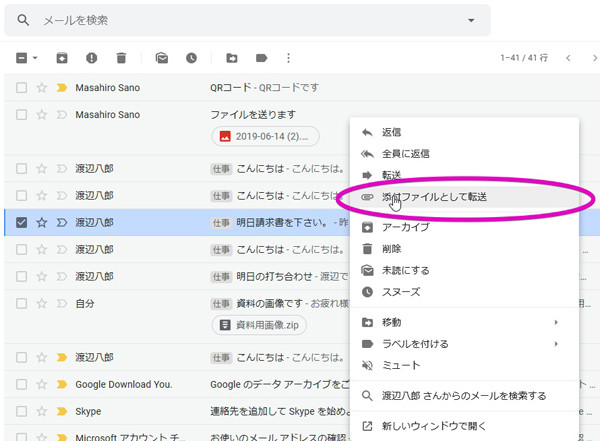Click the Delete trash toolbar icon
The height and width of the screenshot is (441, 600).
(x=121, y=58)
